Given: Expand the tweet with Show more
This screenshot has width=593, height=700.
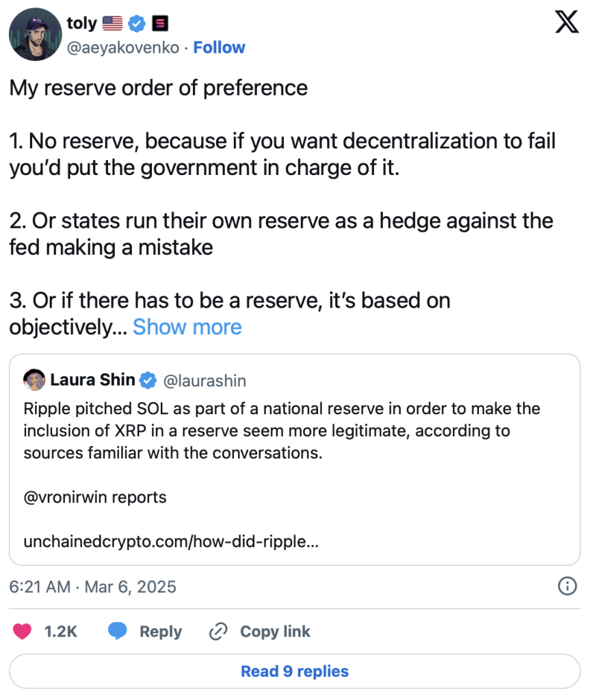Looking at the screenshot, I should point(187,327).
